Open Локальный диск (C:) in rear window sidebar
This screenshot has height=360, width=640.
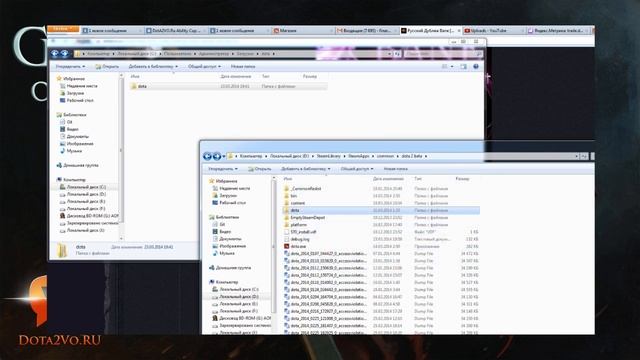[83, 187]
